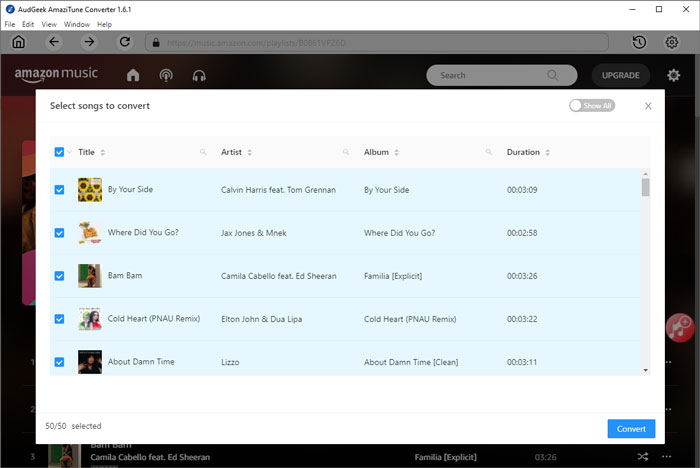This screenshot has height=468, width=700.
Task: Open converter settings gear in toolbar
Action: (x=672, y=42)
